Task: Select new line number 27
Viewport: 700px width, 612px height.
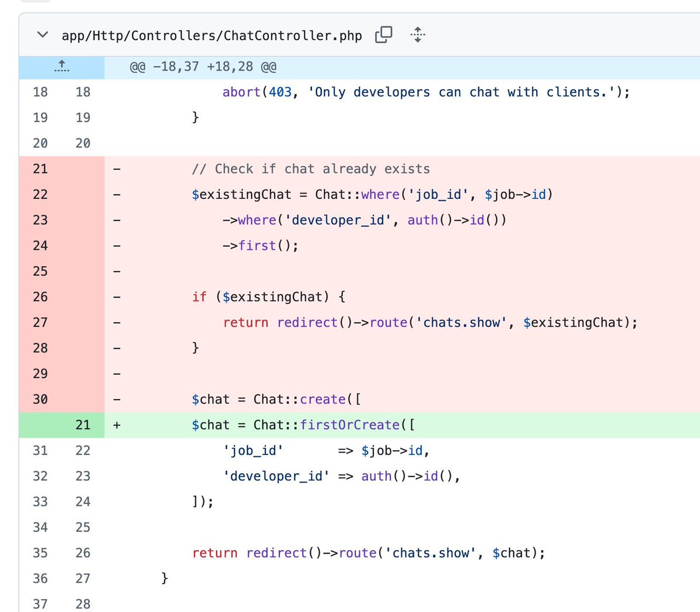Action: [x=83, y=579]
